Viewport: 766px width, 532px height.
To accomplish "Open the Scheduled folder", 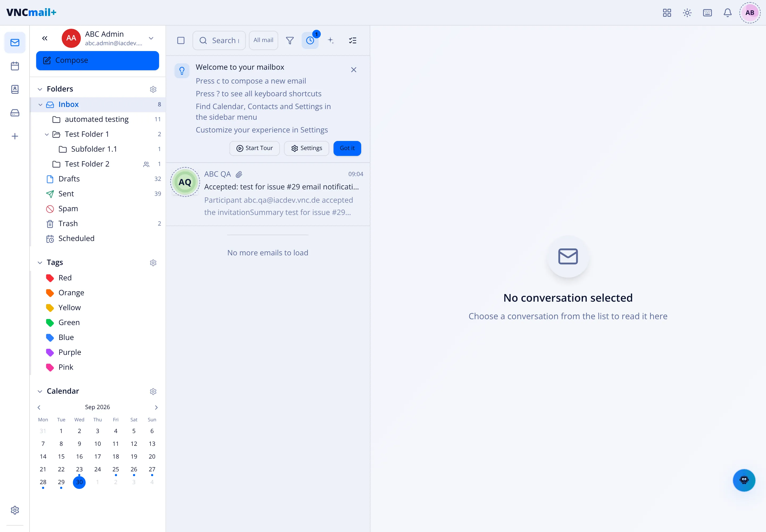I will [x=98, y=238].
